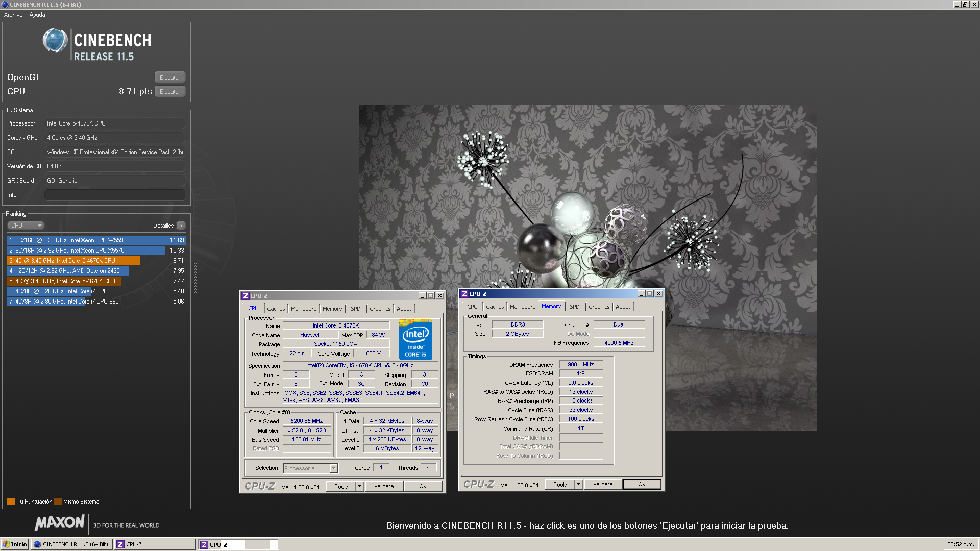Screen dimensions: 980x551
Task: Click OK in right CPU-Z window
Action: coord(642,485)
